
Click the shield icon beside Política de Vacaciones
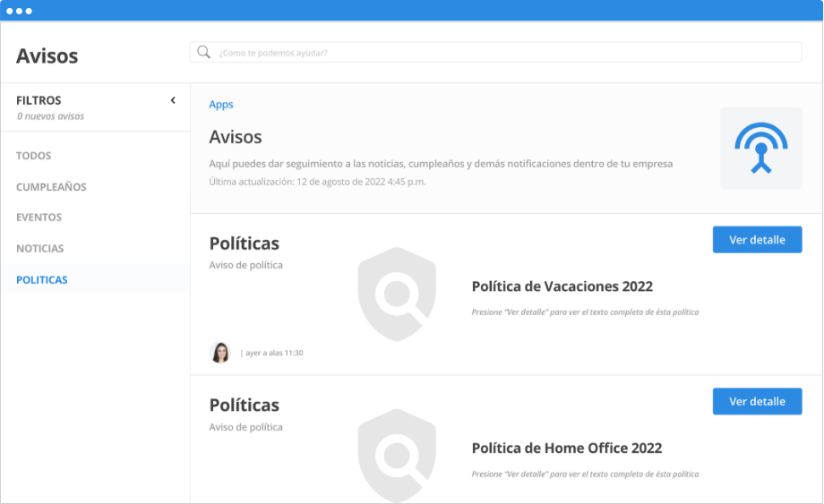tap(397, 294)
